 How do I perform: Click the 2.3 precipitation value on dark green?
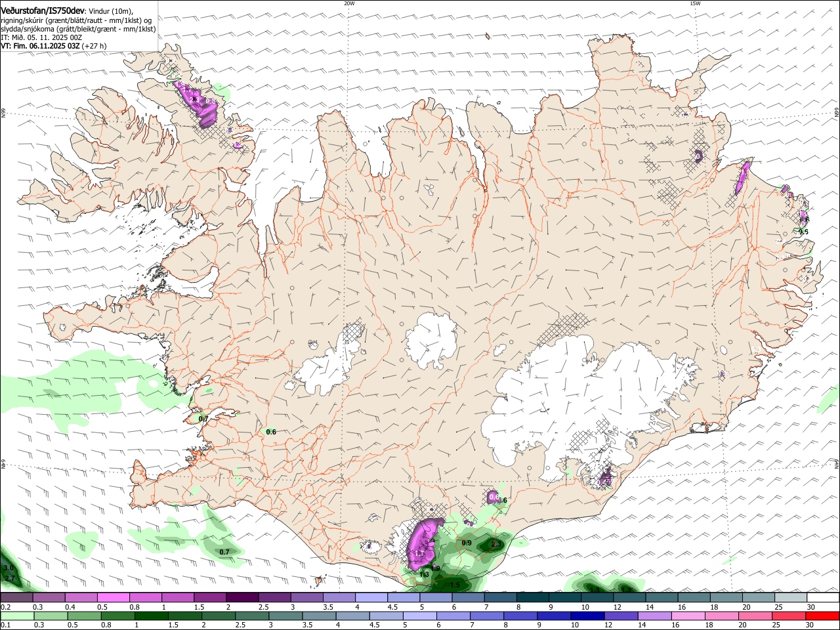[496, 544]
